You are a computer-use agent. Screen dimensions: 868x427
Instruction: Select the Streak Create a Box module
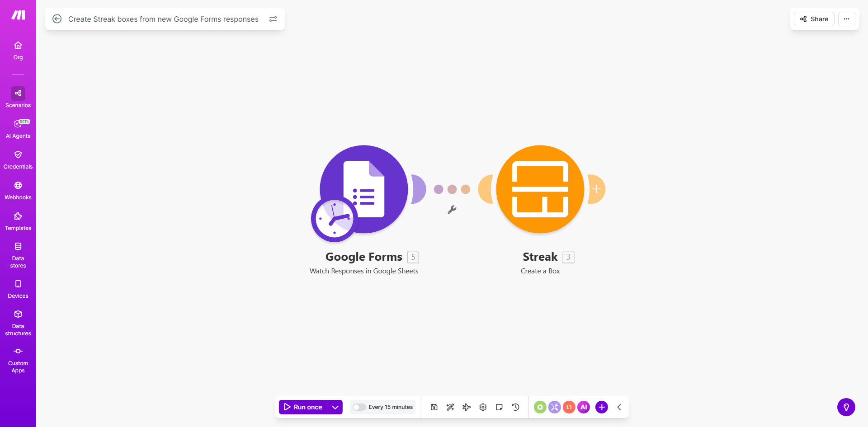pos(540,189)
